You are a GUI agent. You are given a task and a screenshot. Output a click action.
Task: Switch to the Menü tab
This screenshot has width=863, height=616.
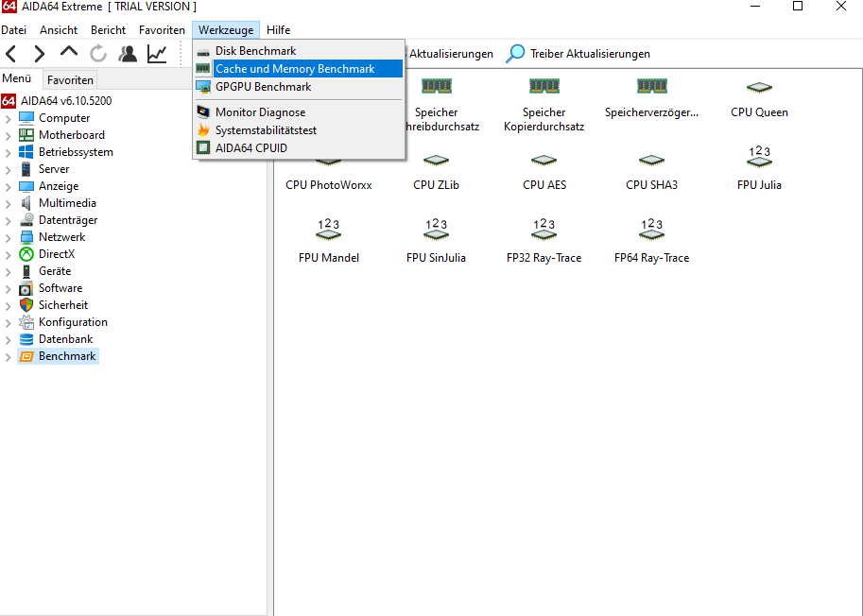pyautogui.click(x=16, y=78)
